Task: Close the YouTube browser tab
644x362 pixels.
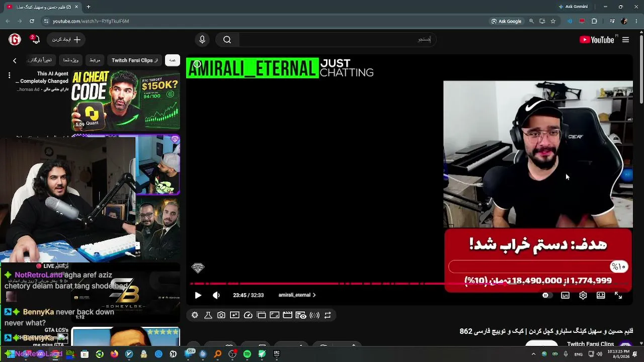Action: pos(76,7)
